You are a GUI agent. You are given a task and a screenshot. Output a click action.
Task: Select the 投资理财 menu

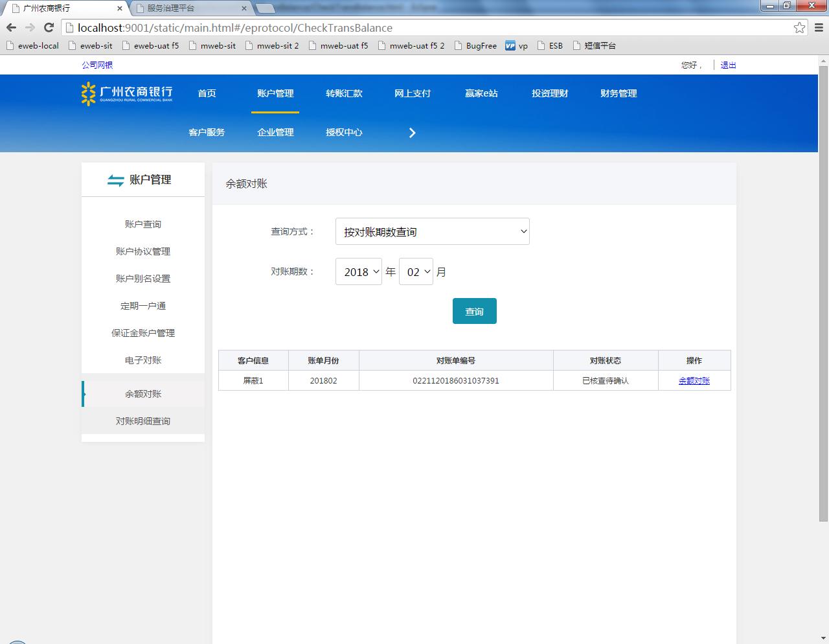550,93
